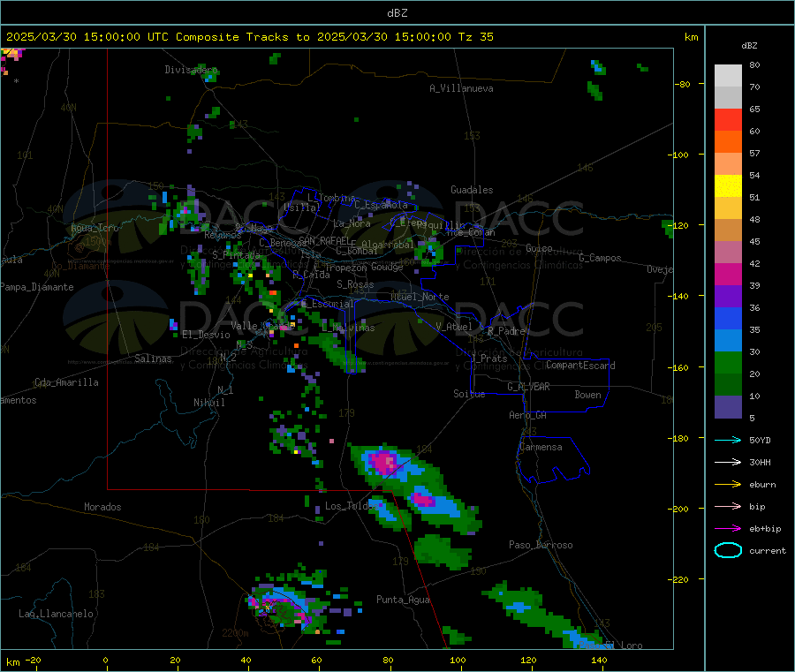Click the 'Aero_GA' map label
Image resolution: width=795 pixels, height=672 pixels.
527,414
